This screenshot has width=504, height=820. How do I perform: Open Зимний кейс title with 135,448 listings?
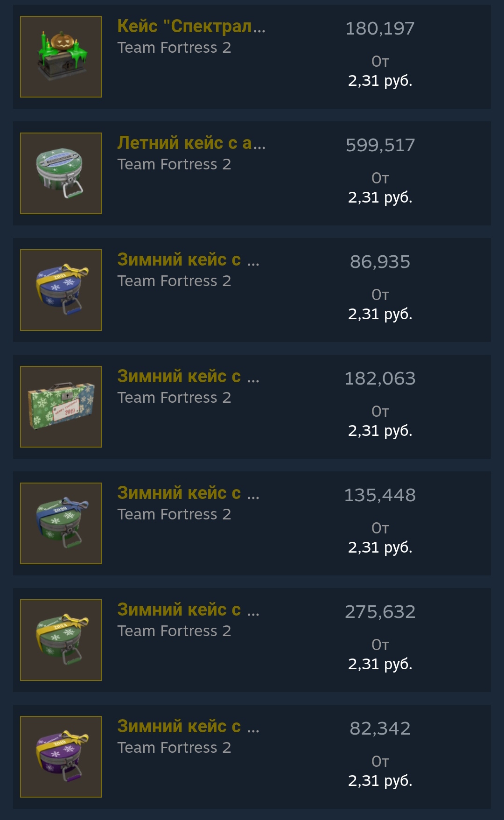point(188,493)
